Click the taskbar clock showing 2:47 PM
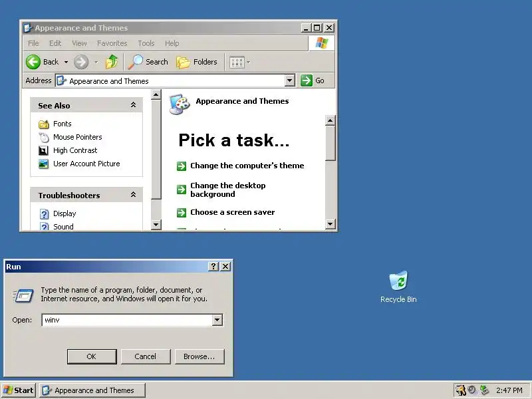Image resolution: width=532 pixels, height=399 pixels. [x=509, y=390]
